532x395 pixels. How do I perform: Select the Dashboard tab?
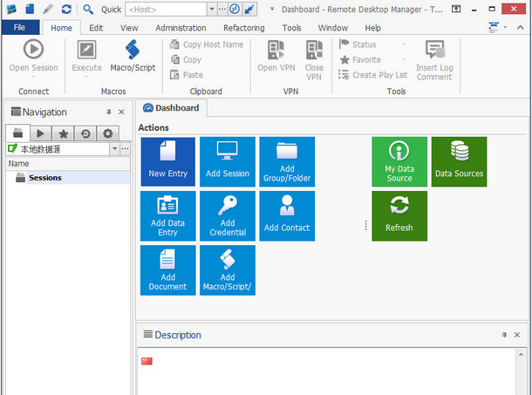171,108
